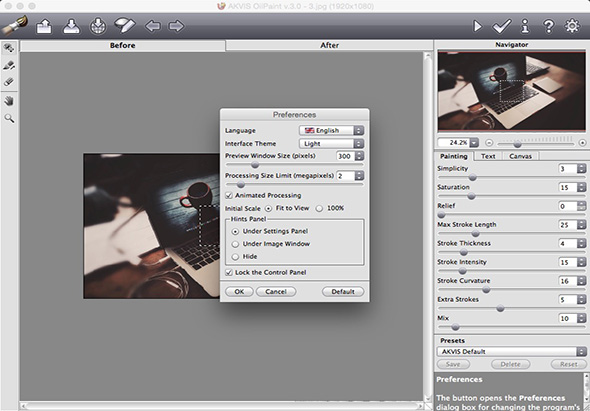
Task: Open preferences with the gear icon
Action: [x=572, y=26]
